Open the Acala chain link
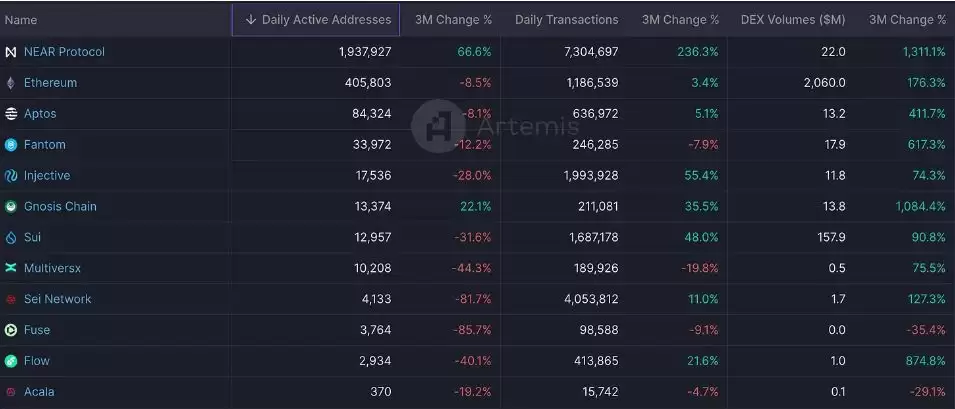 pyautogui.click(x=39, y=392)
